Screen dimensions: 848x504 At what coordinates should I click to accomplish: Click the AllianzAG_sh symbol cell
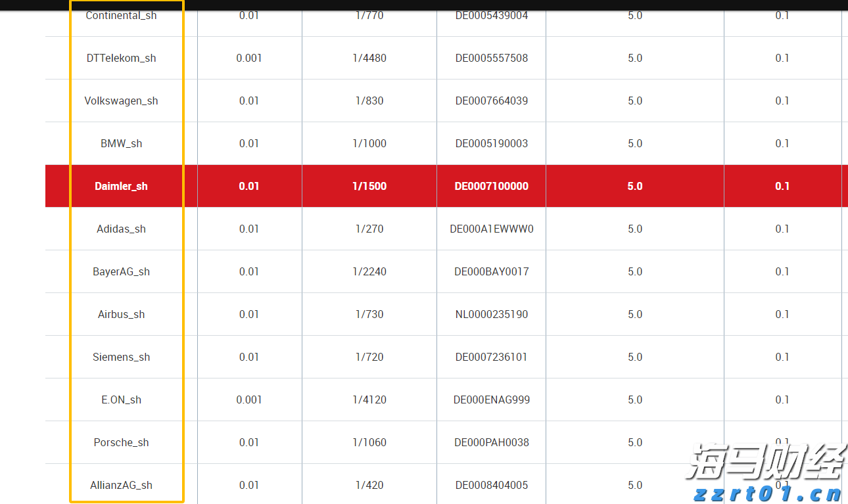[x=121, y=485]
